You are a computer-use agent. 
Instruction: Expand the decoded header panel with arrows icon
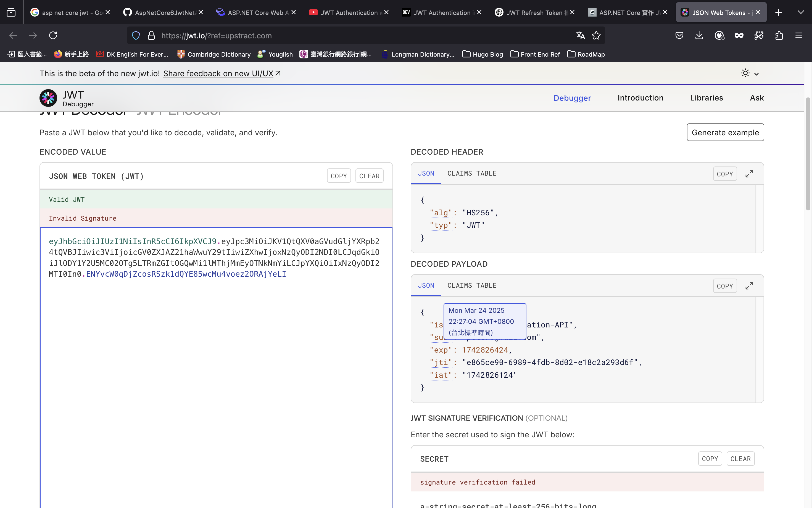click(749, 174)
